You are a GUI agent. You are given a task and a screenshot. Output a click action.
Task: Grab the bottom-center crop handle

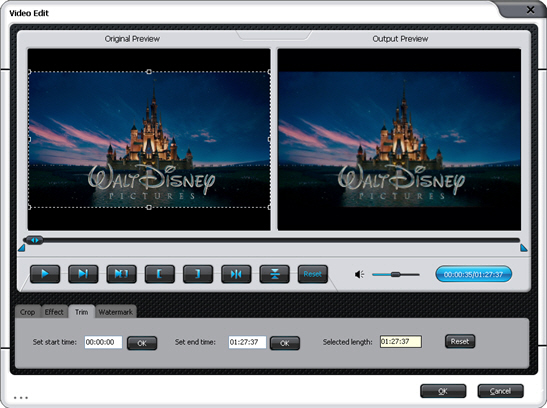pyautogui.click(x=149, y=207)
